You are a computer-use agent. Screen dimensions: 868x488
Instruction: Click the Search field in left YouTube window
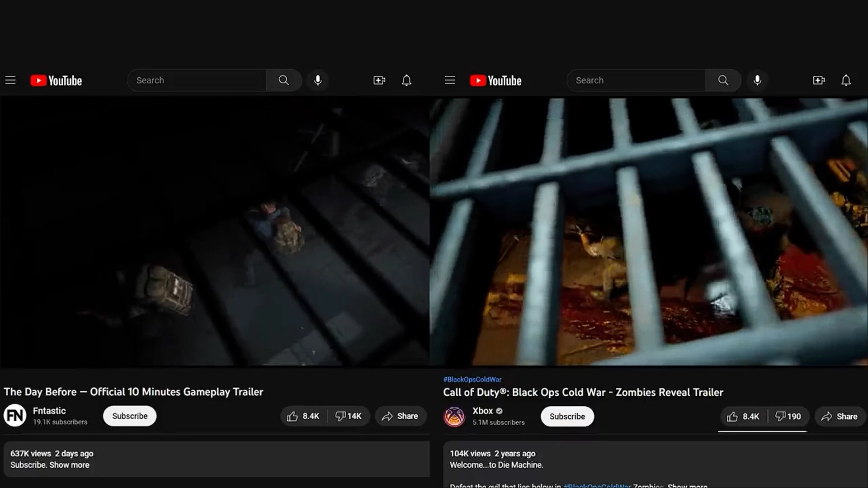pyautogui.click(x=197, y=80)
